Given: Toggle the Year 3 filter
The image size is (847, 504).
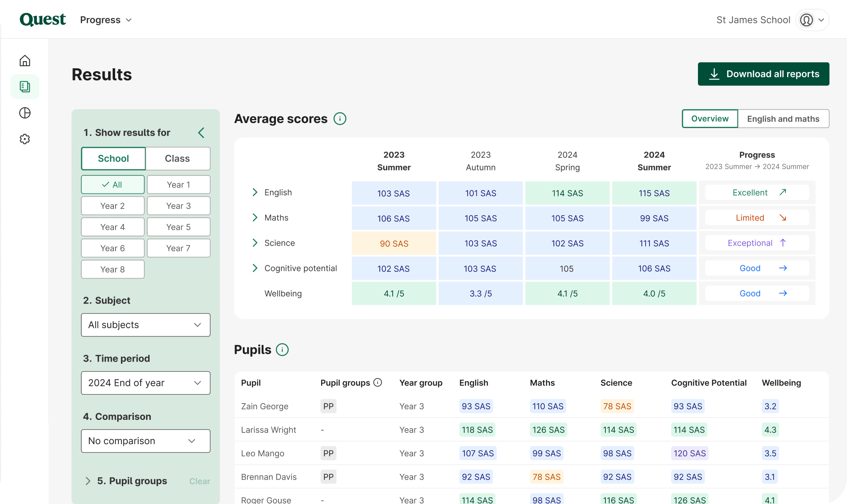Looking at the screenshot, I should click(x=178, y=206).
